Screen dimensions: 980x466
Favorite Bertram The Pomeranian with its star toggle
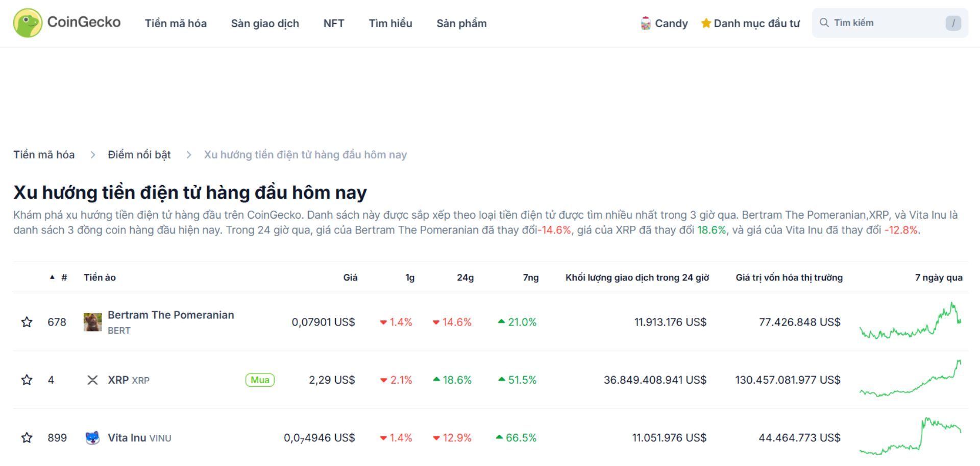click(x=27, y=322)
